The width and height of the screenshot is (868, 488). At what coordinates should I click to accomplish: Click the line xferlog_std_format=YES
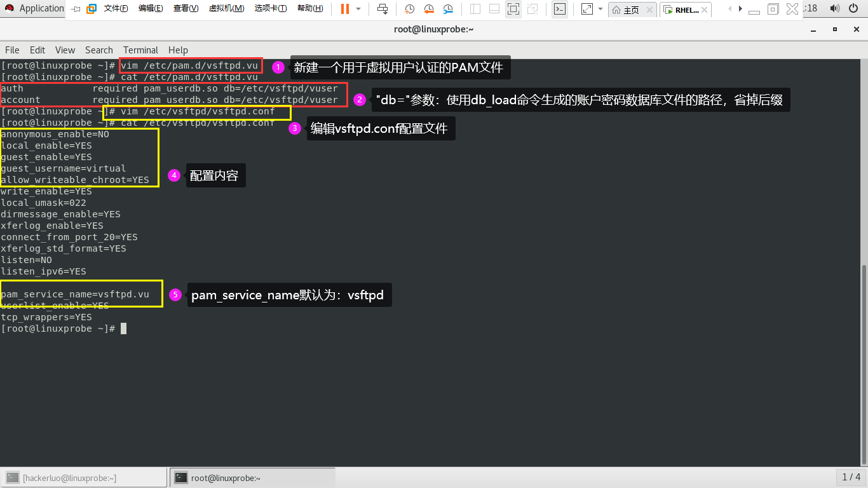[64, 248]
